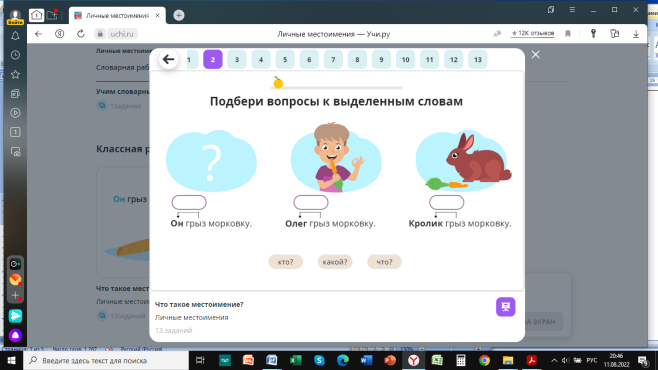Click the orange on the progress bar
658x370 pixels.
click(x=278, y=83)
